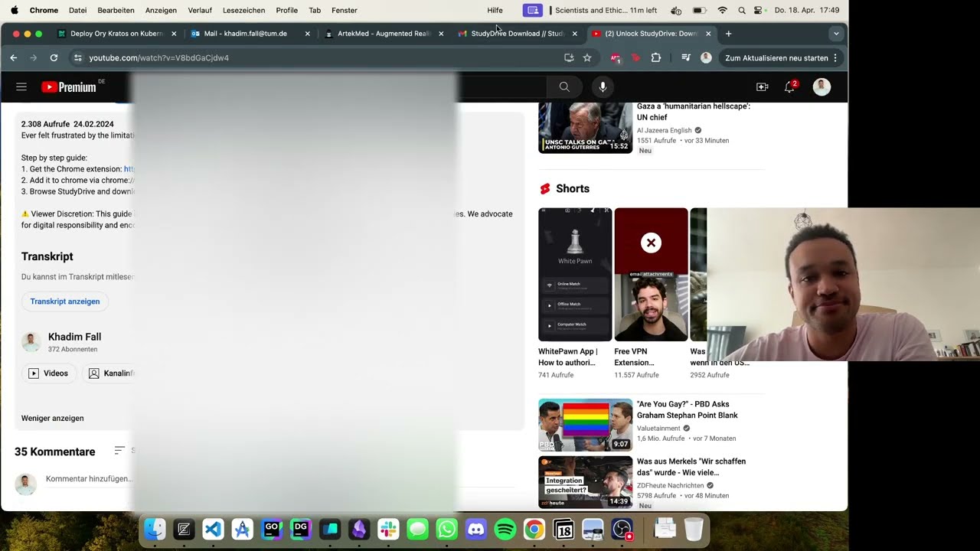Screen dimensions: 980x551
Task: Open OBS recorder in the Dock
Action: (622, 529)
